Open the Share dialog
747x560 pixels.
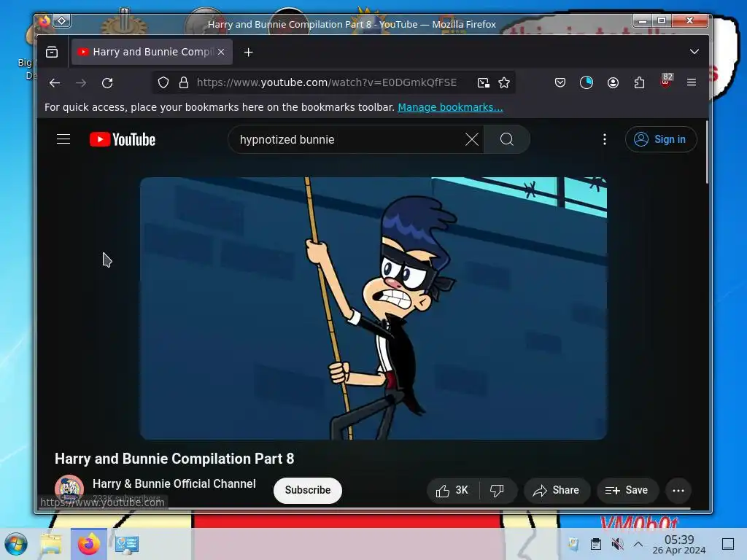point(557,491)
